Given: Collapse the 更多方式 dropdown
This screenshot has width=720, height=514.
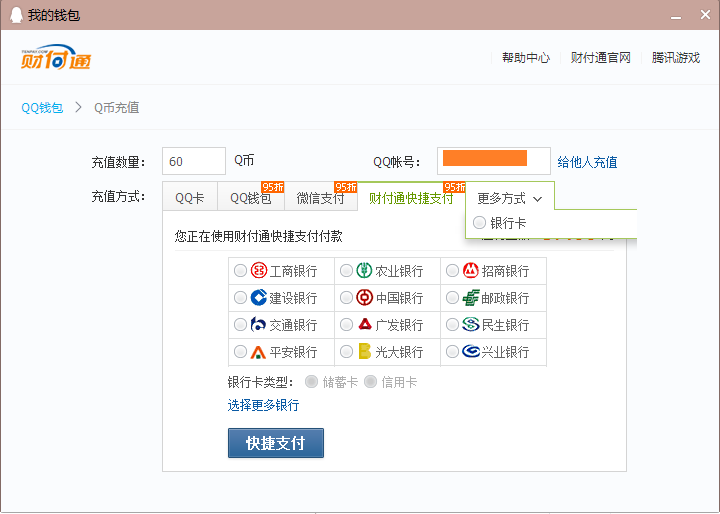Looking at the screenshot, I should 510,198.
